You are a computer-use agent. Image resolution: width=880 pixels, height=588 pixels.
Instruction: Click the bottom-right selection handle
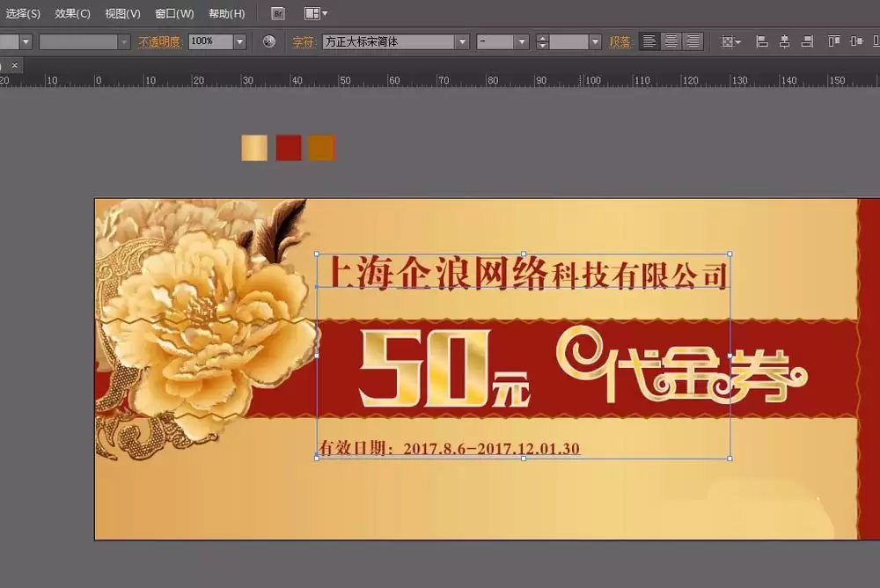730,459
